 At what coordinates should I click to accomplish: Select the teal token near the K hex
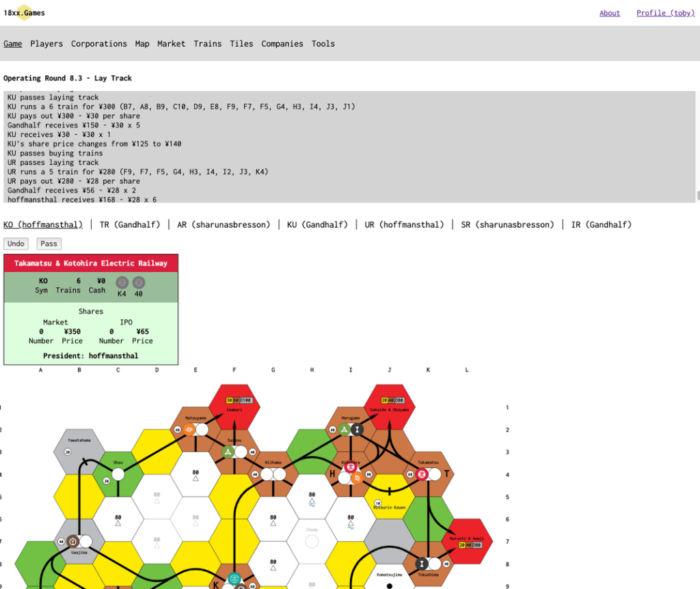click(234, 577)
